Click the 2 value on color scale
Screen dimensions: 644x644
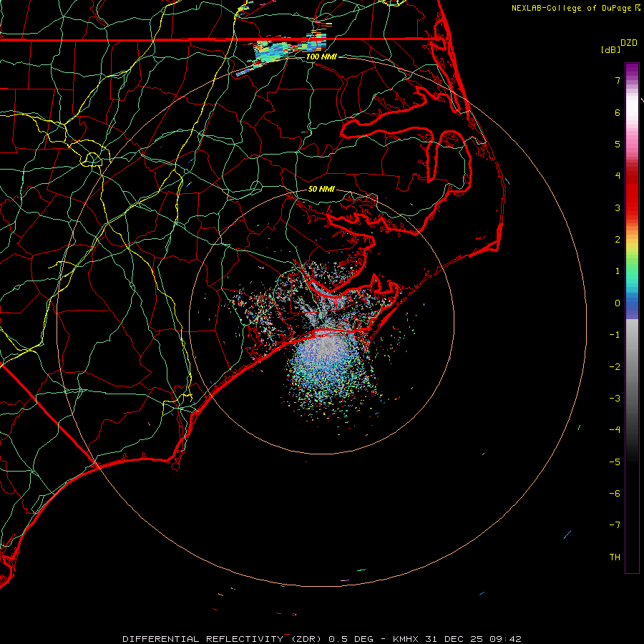pos(618,240)
